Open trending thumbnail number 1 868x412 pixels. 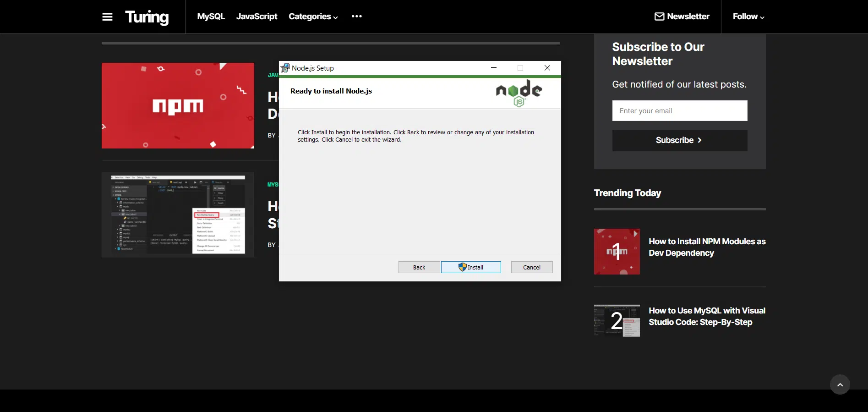coord(617,252)
